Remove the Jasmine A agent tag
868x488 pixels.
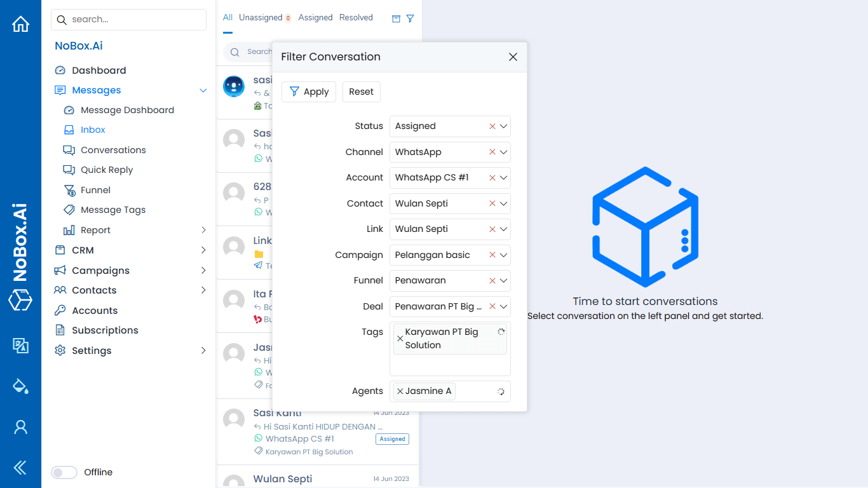click(400, 391)
